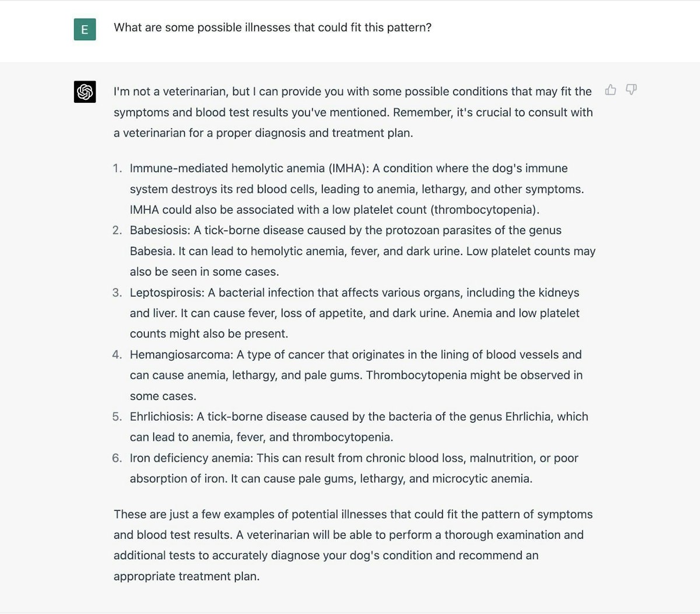Click the word "Babesia" starting the second line of item two
The image size is (700, 614).
pos(151,251)
